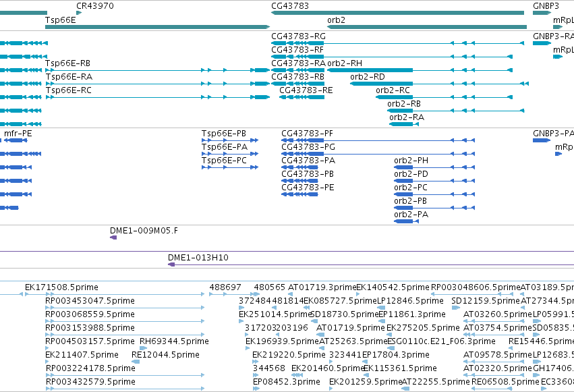The image size is (574, 392).
Task: Click the RP003453047.5prime EST label
Action: coord(90,301)
